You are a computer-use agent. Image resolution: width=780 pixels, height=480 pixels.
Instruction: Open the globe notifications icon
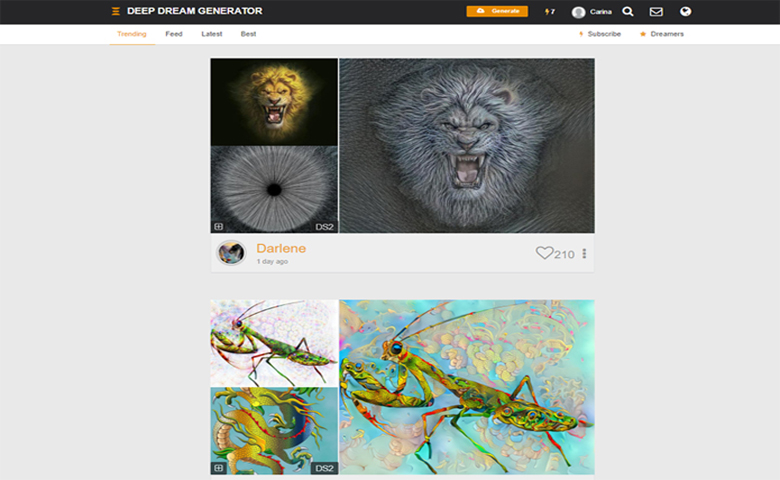(x=685, y=11)
